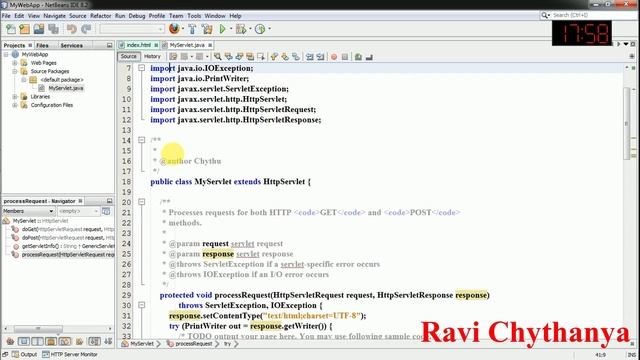Image resolution: width=640 pixels, height=360 pixels.
Task: Open the Tools menu
Action: [x=194, y=16]
